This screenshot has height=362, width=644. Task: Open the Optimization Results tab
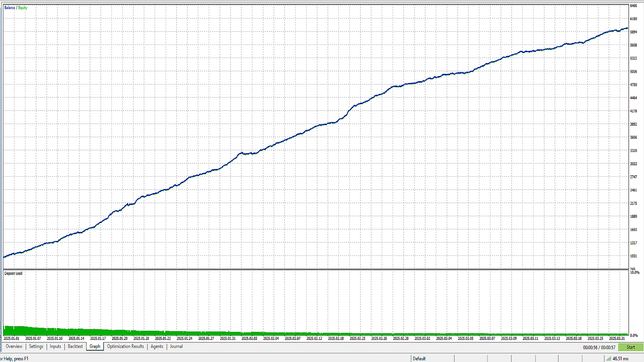click(125, 347)
